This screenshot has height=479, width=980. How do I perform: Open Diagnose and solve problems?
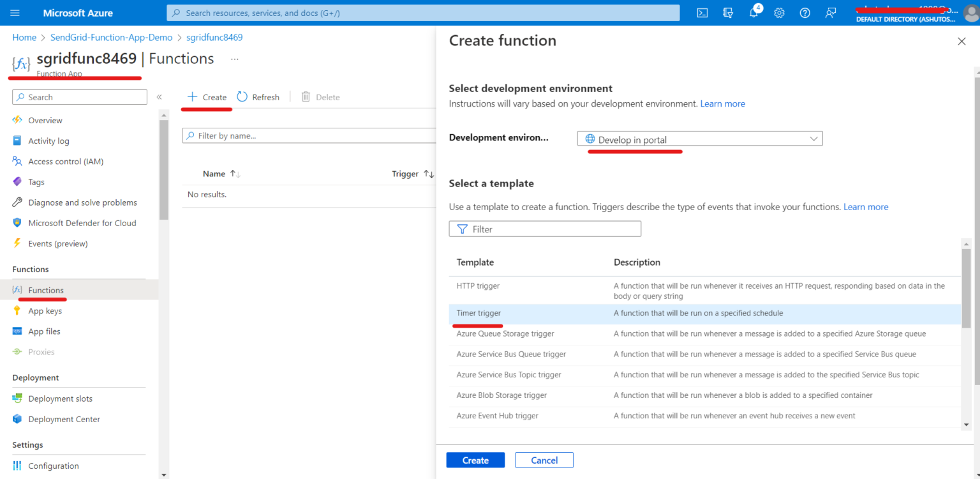click(x=83, y=202)
